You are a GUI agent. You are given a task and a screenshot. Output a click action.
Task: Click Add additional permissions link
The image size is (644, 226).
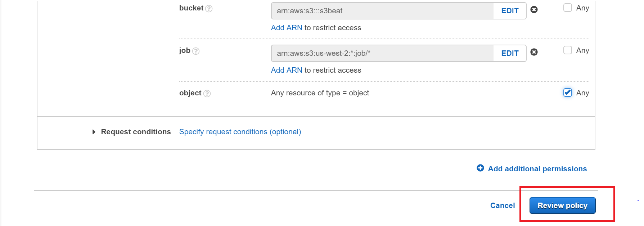tap(537, 169)
